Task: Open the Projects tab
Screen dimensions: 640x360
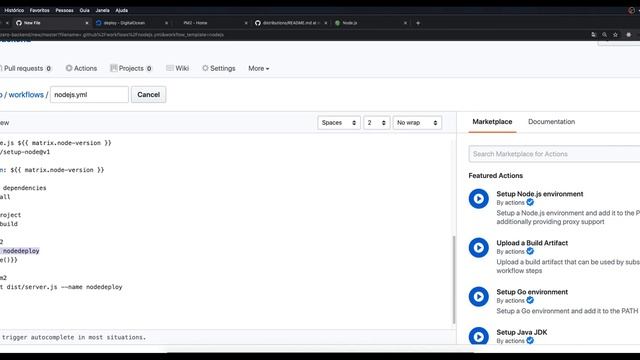Action: [x=131, y=68]
